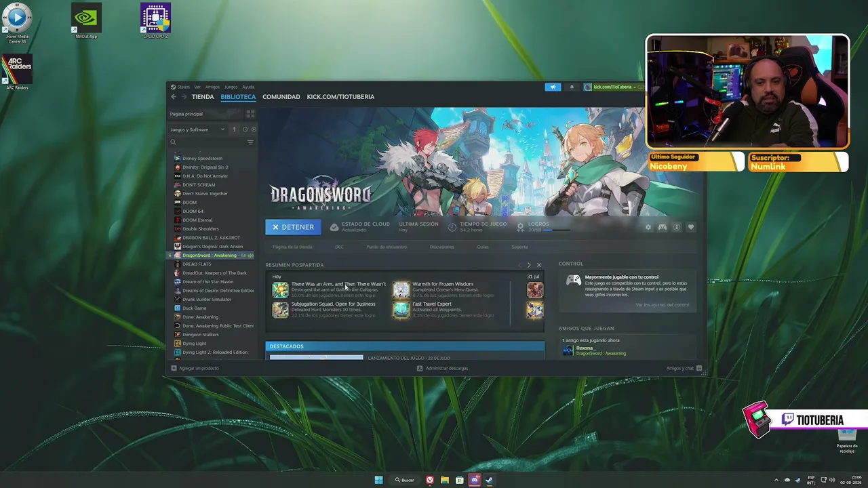Image resolution: width=868 pixels, height=488 pixels.
Task: Go back with Steam's back arrow
Action: (174, 97)
